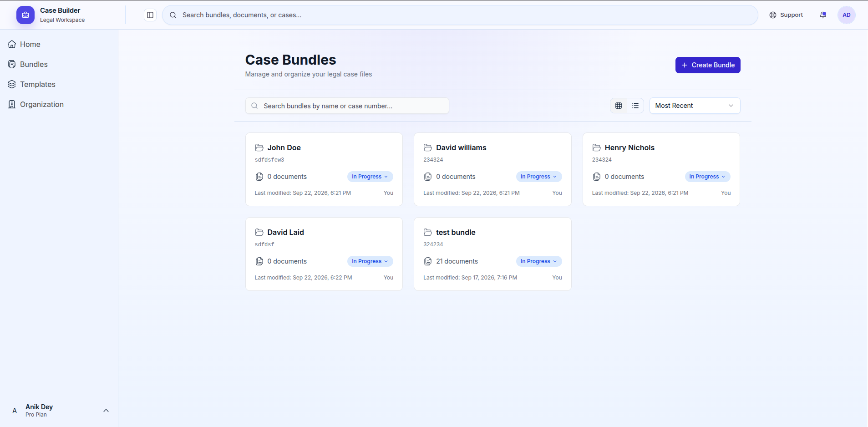Click folder icon on Henry Nichols card
This screenshot has width=868, height=427.
596,147
